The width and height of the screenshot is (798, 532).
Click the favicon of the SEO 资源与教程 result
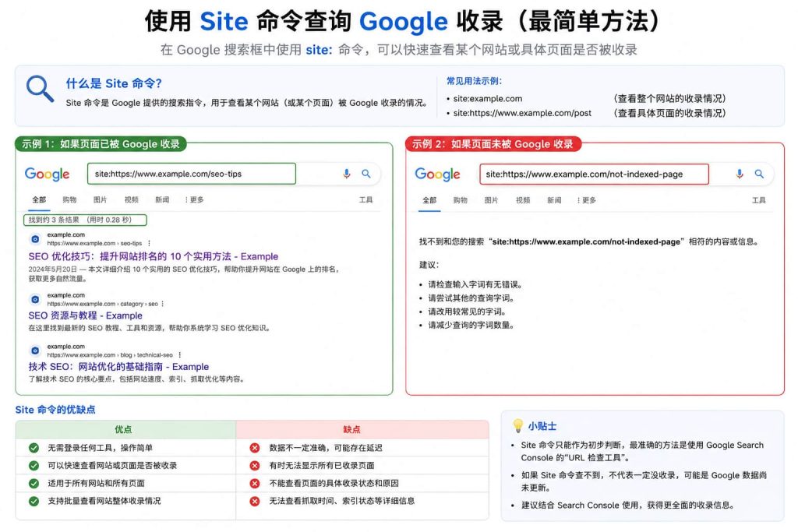tap(35, 299)
